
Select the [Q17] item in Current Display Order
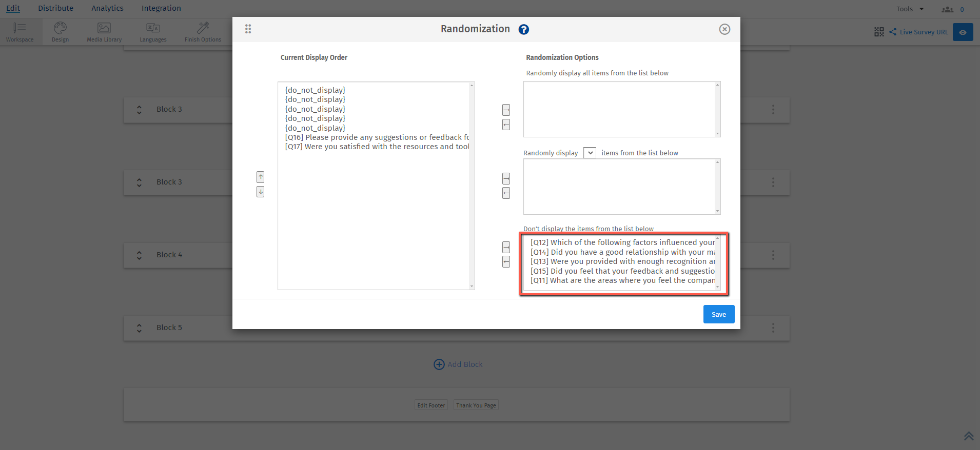coord(377,147)
